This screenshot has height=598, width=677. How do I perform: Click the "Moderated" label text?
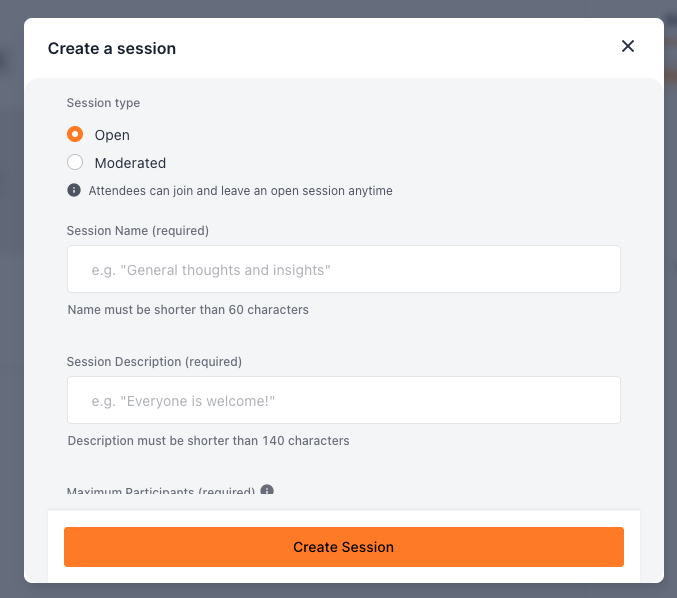tap(130, 163)
